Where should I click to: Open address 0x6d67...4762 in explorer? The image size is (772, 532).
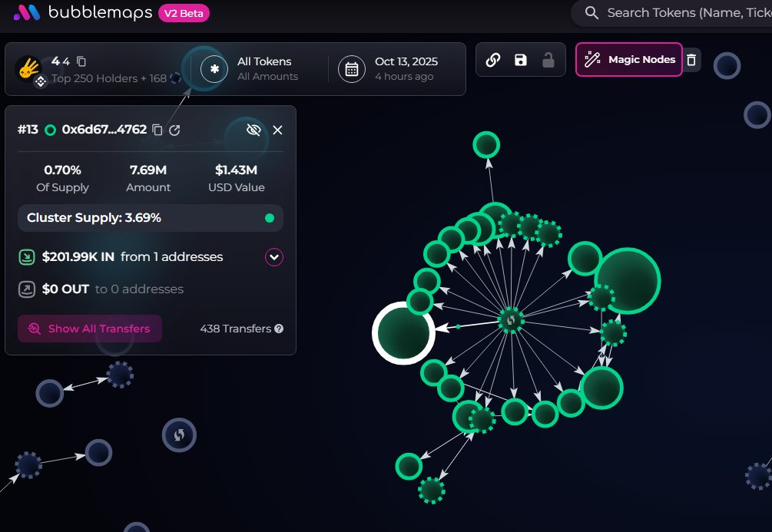click(x=174, y=130)
